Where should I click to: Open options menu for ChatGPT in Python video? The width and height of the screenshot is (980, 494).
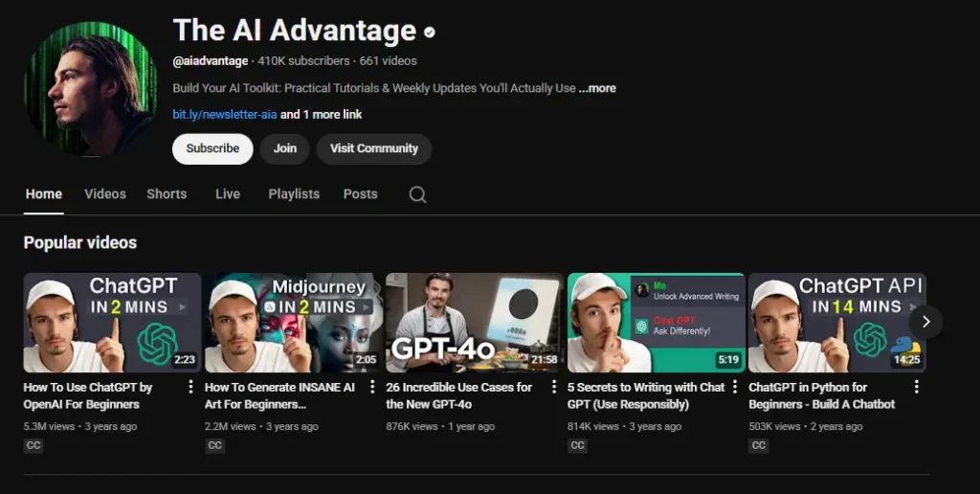coord(916,387)
